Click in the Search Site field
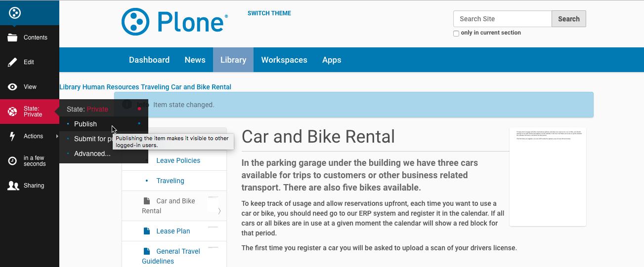The width and height of the screenshot is (644, 267). pyautogui.click(x=502, y=19)
